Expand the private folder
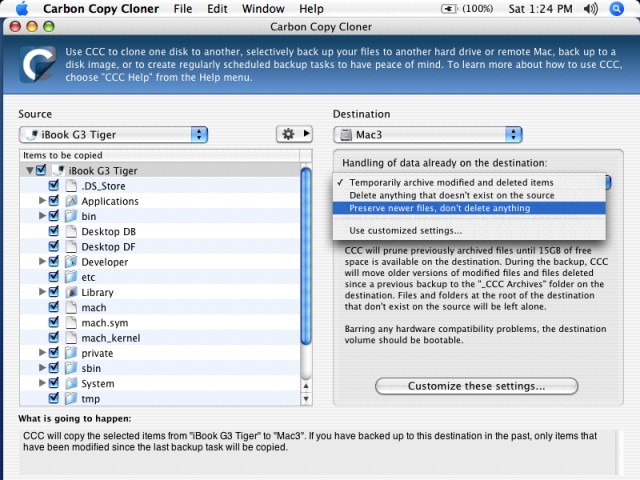The width and height of the screenshot is (640, 480). click(x=42, y=352)
